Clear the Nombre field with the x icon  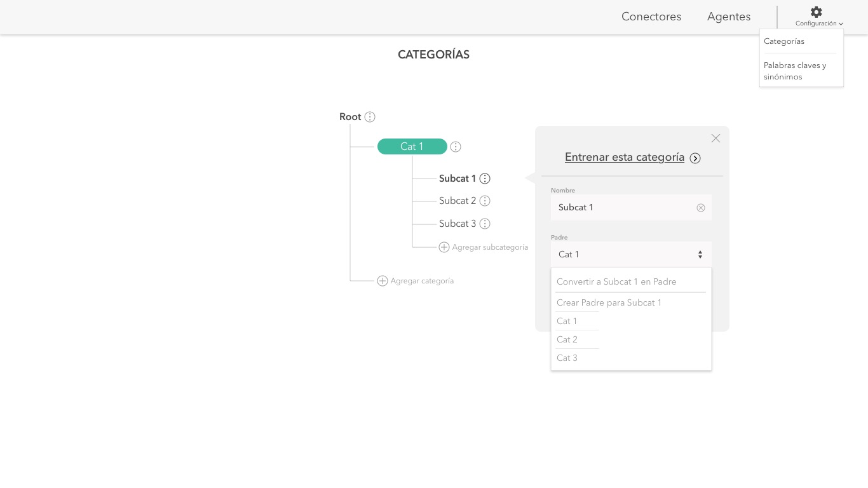tap(701, 208)
